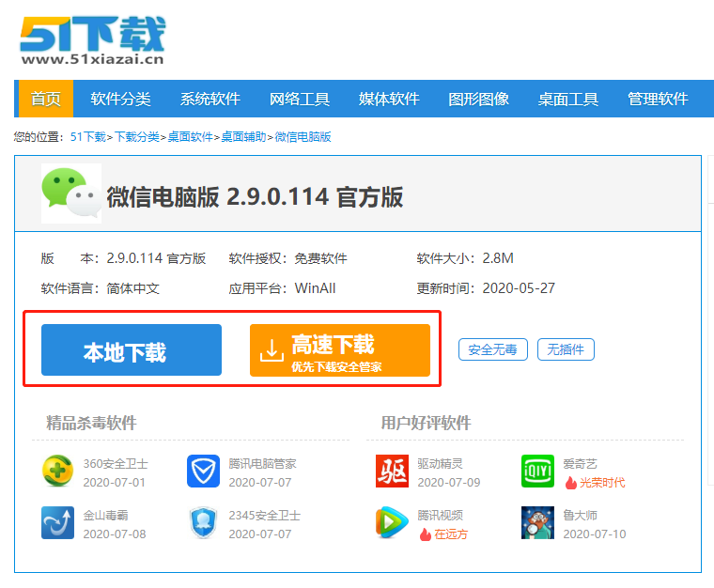The width and height of the screenshot is (714, 588).
Task: Click the orange 高速下载 button
Action: pos(340,350)
